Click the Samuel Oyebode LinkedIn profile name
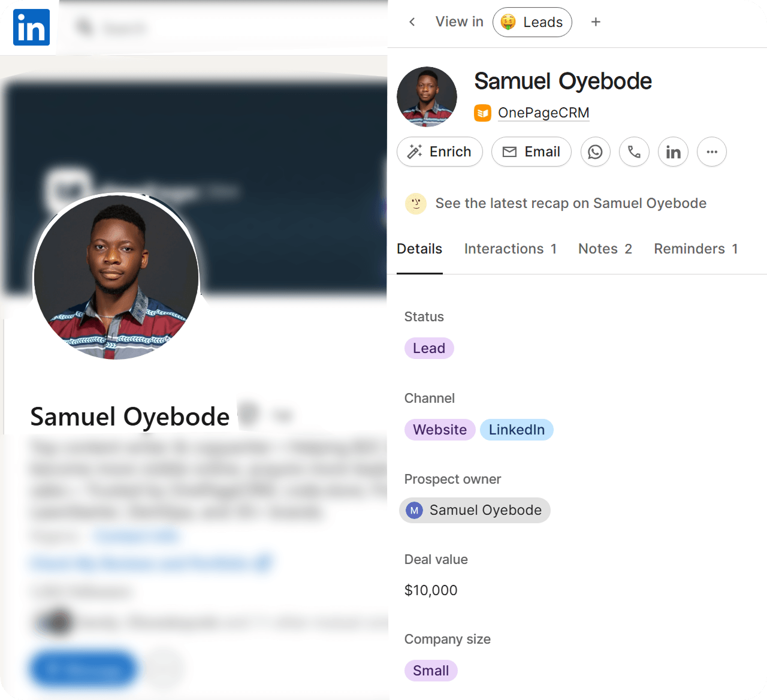The image size is (767, 700). 130,417
